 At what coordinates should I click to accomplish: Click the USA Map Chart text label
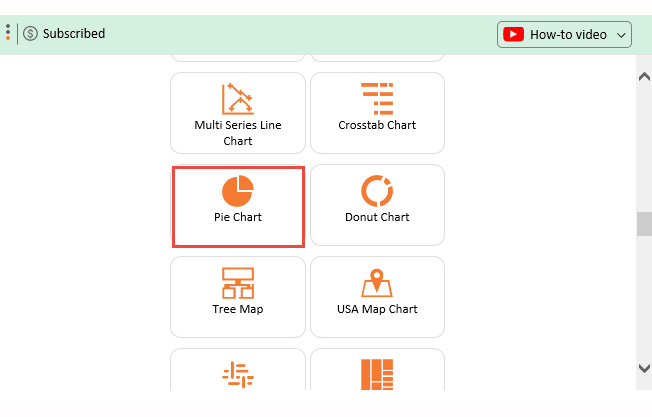click(377, 309)
